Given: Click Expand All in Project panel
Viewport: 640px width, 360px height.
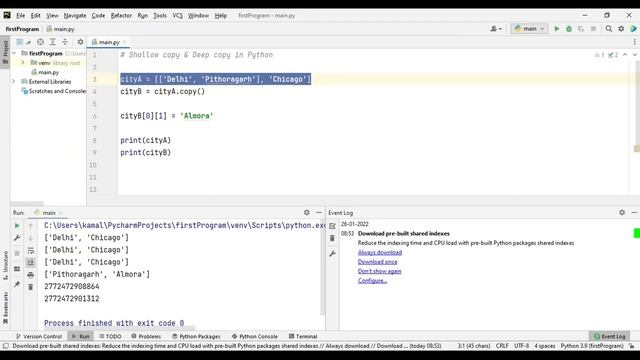Looking at the screenshot, I should (53, 42).
